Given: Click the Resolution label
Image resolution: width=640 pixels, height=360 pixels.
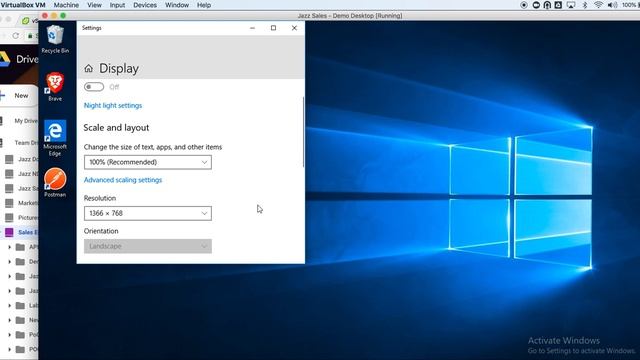Looking at the screenshot, I should [x=100, y=198].
